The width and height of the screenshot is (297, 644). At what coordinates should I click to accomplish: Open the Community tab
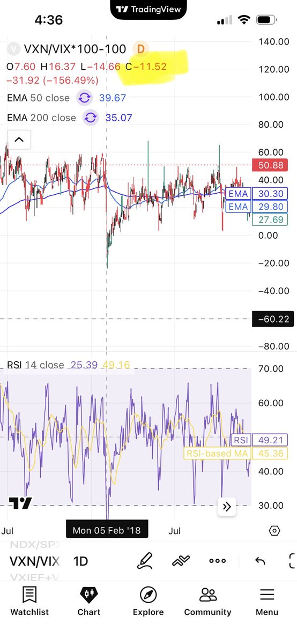click(207, 601)
